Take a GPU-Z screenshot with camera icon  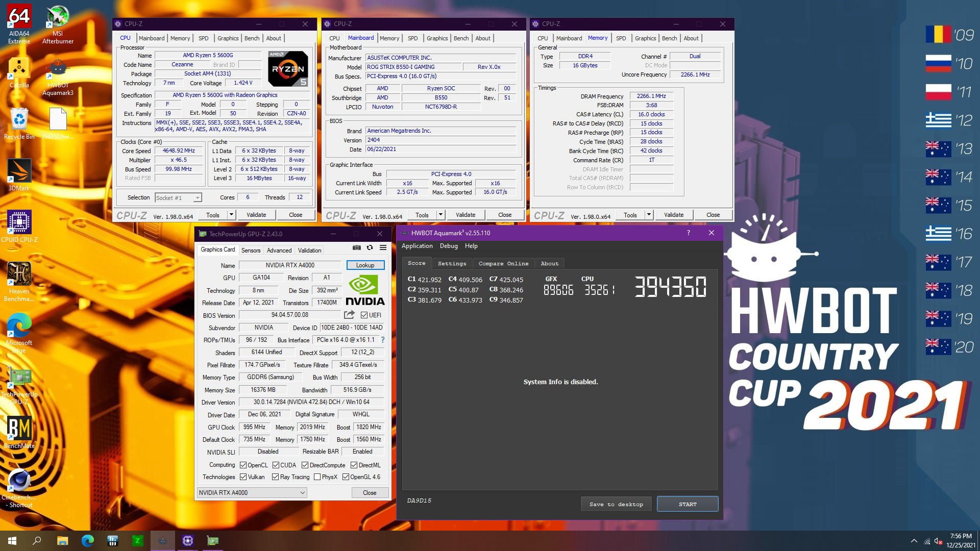(356, 247)
